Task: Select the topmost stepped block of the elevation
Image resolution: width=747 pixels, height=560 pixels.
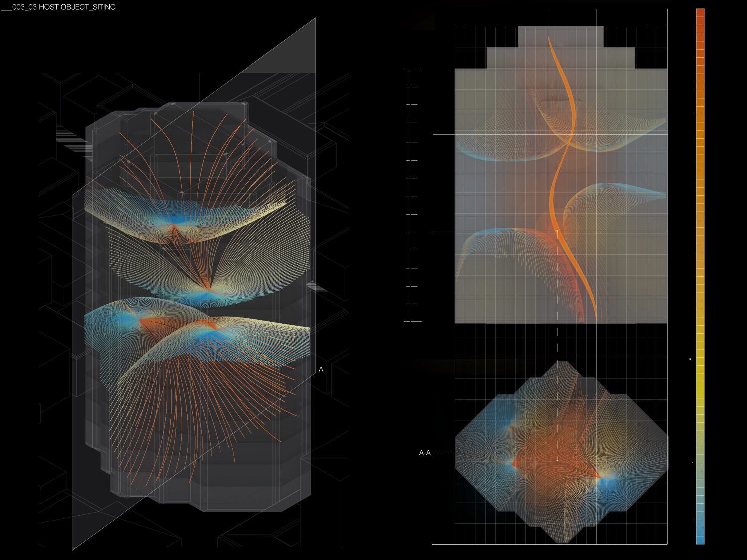Action: (x=561, y=36)
